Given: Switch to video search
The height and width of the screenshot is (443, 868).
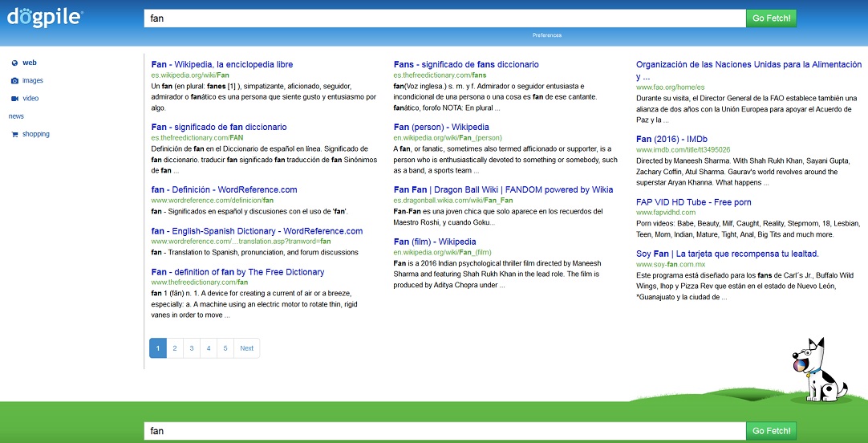Looking at the screenshot, I should pos(30,99).
